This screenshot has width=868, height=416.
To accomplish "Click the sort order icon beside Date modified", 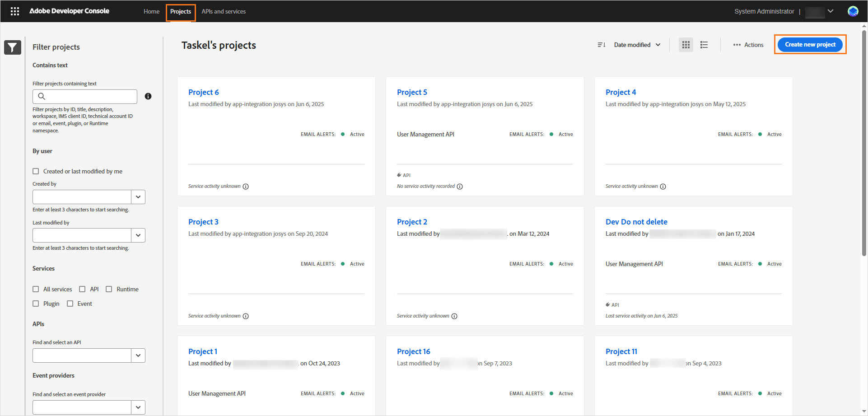I will tap(602, 45).
